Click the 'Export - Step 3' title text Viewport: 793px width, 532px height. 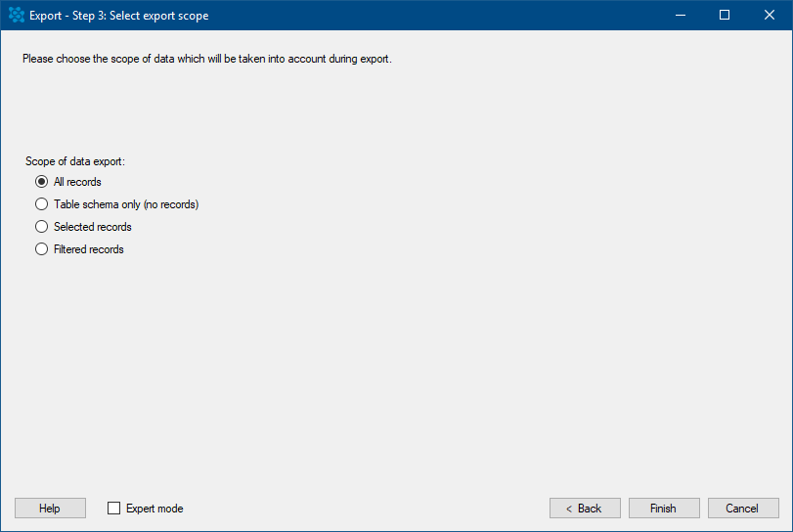coord(119,16)
